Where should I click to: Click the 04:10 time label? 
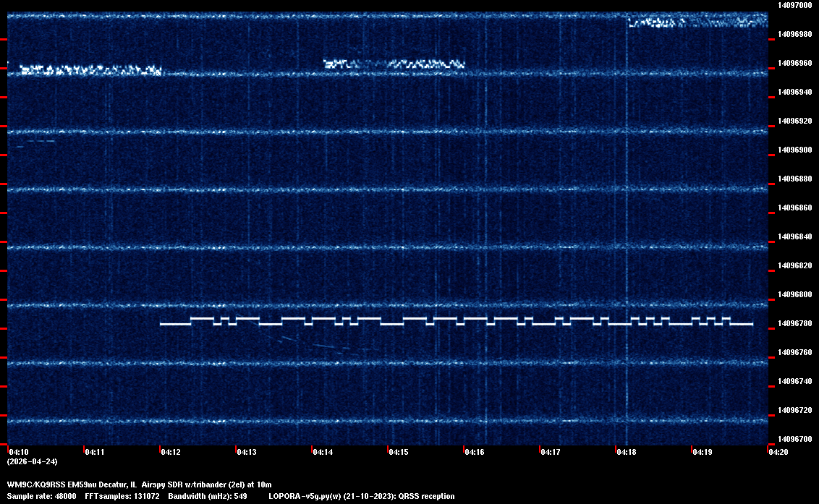point(20,453)
